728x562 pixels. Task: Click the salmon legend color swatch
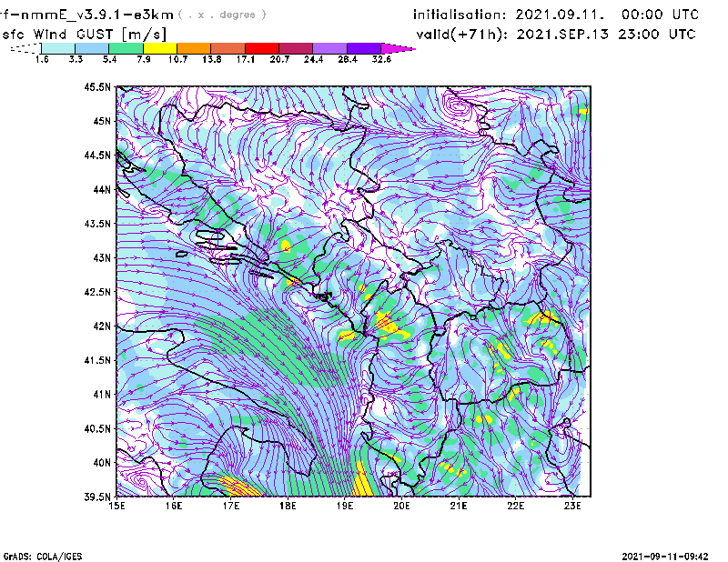(228, 48)
